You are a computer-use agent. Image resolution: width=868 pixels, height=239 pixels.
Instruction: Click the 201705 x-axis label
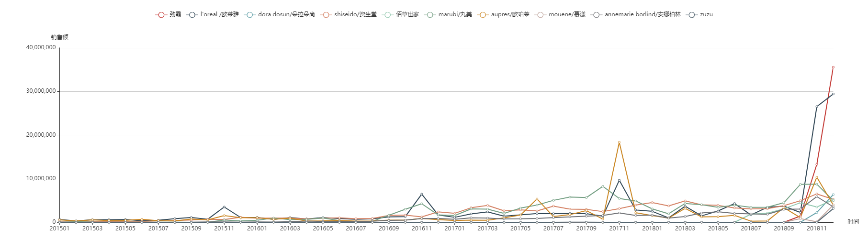tap(520, 228)
